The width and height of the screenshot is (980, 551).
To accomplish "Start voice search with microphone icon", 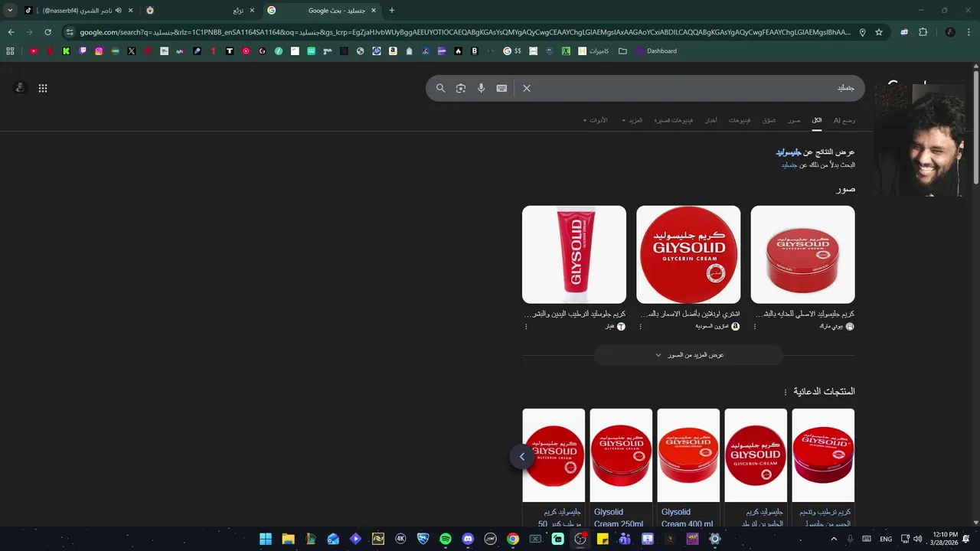I will [481, 88].
